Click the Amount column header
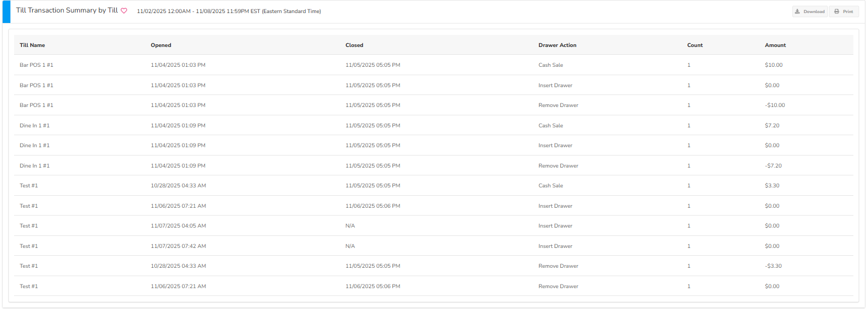This screenshot has width=868, height=309. click(x=775, y=45)
